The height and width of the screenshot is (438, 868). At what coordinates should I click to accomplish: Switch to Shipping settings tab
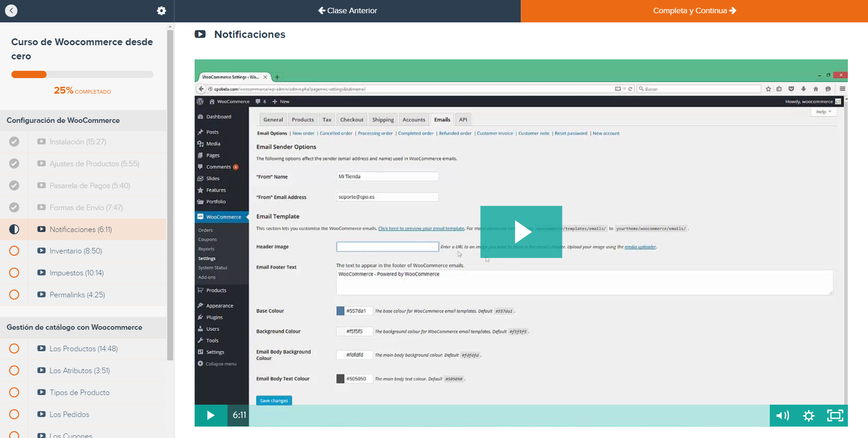(383, 120)
